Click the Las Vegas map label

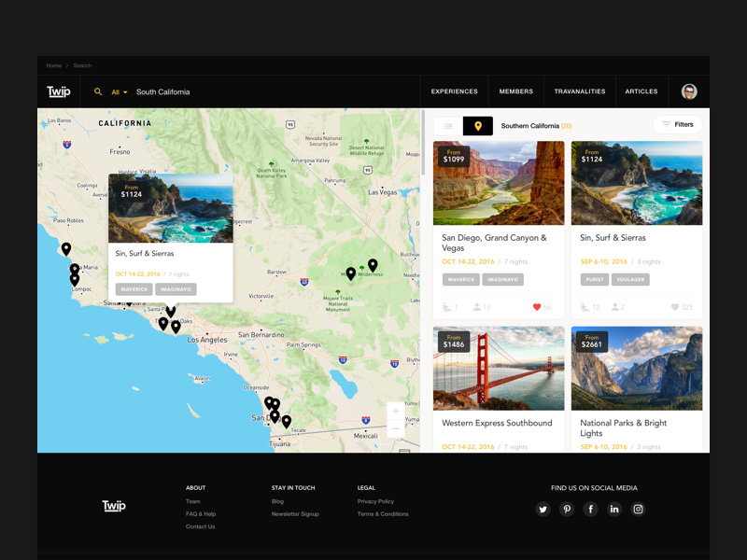(383, 192)
